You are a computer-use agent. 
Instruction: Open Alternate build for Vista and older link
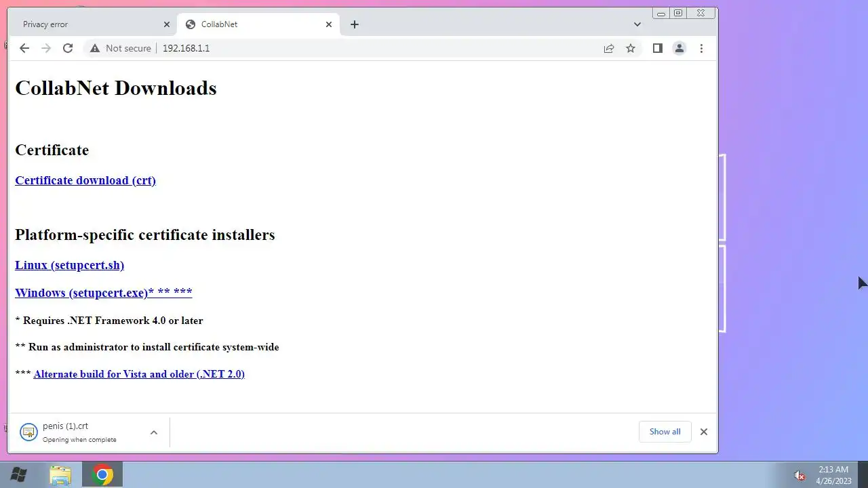(x=139, y=374)
